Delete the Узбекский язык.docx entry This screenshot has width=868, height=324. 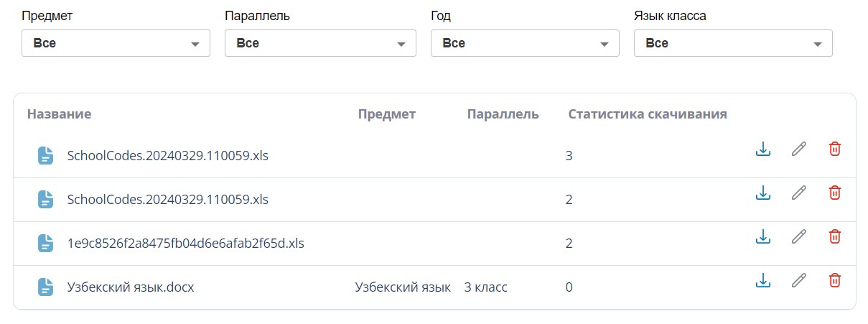click(834, 280)
